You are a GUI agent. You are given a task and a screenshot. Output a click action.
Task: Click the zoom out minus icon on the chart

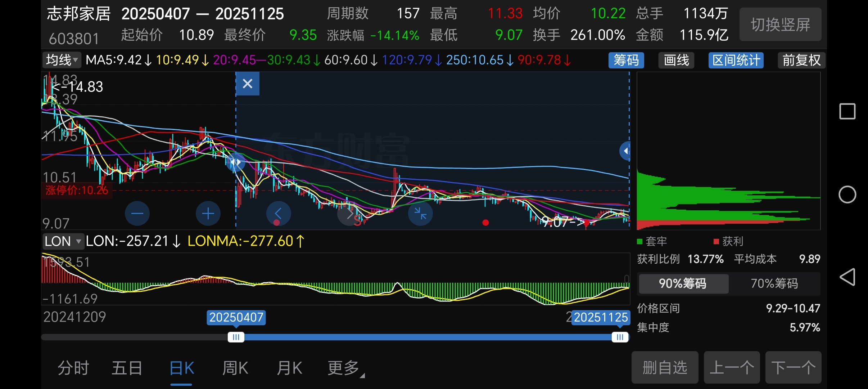click(137, 214)
